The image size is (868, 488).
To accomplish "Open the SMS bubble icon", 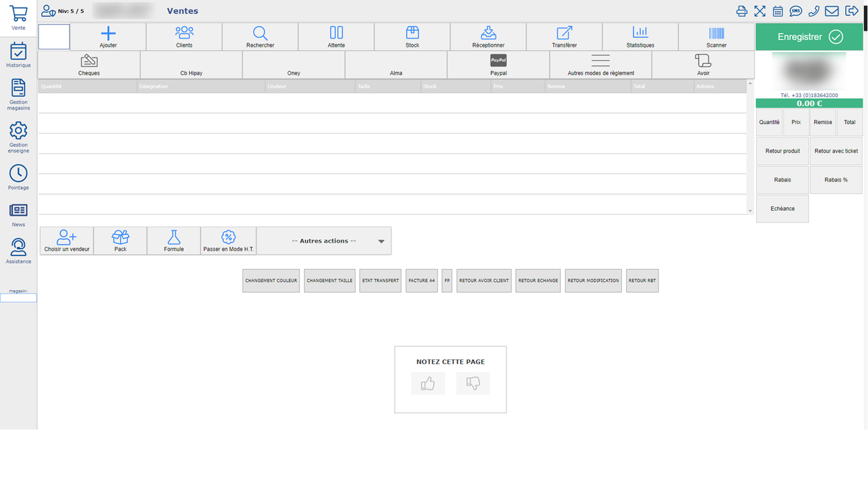I will point(795,11).
